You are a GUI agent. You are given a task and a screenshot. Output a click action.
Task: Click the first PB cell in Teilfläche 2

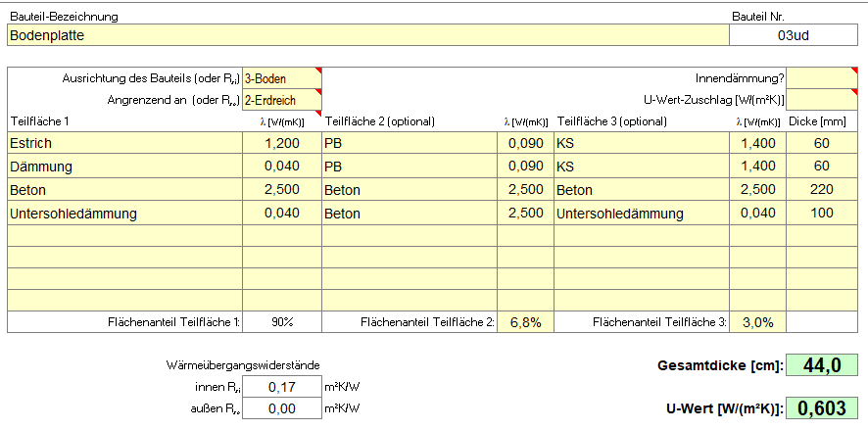coord(410,143)
